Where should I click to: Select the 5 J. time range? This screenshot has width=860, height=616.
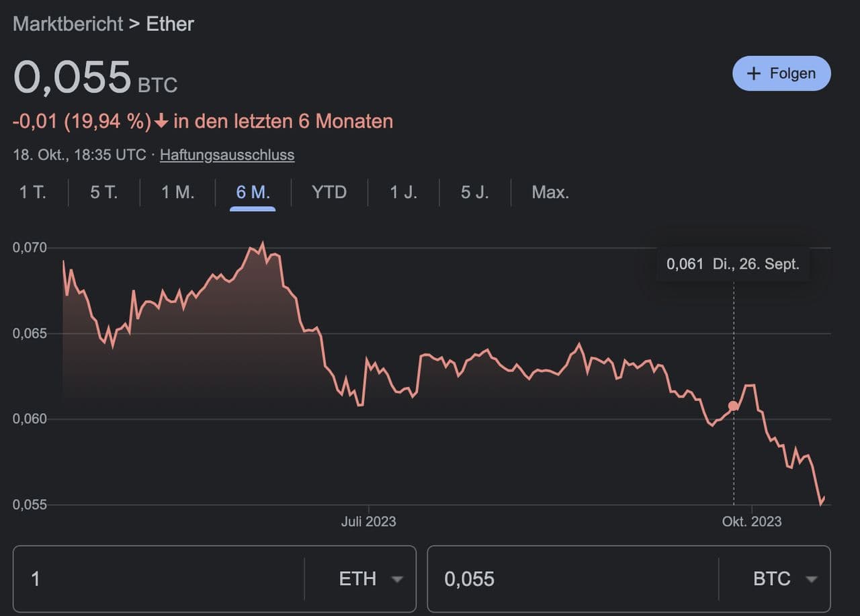pyautogui.click(x=474, y=193)
